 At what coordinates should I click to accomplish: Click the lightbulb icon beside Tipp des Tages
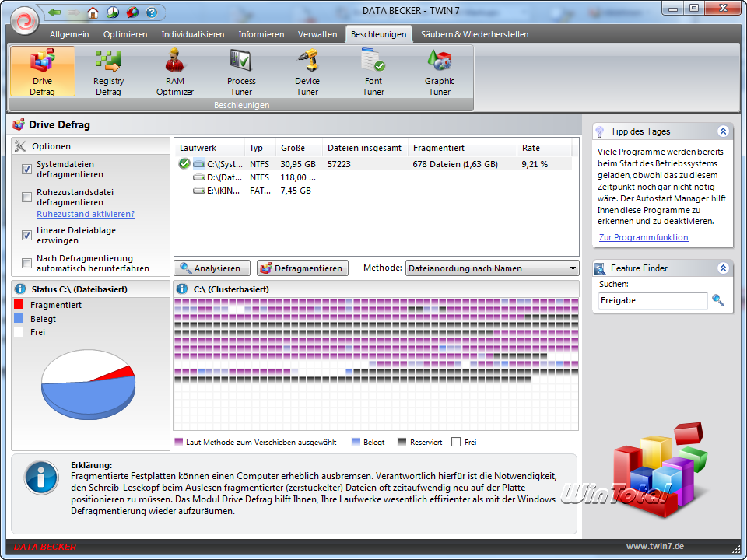point(600,131)
